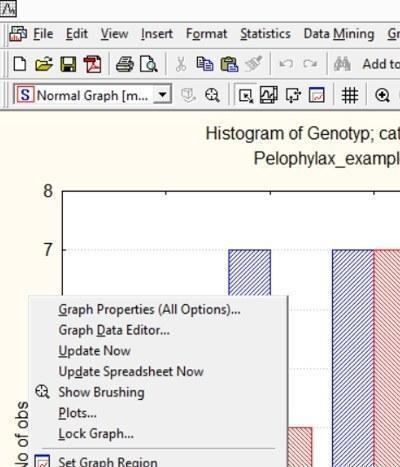Toggle the grid snap icon
The width and height of the screenshot is (400, 467).
(x=350, y=96)
